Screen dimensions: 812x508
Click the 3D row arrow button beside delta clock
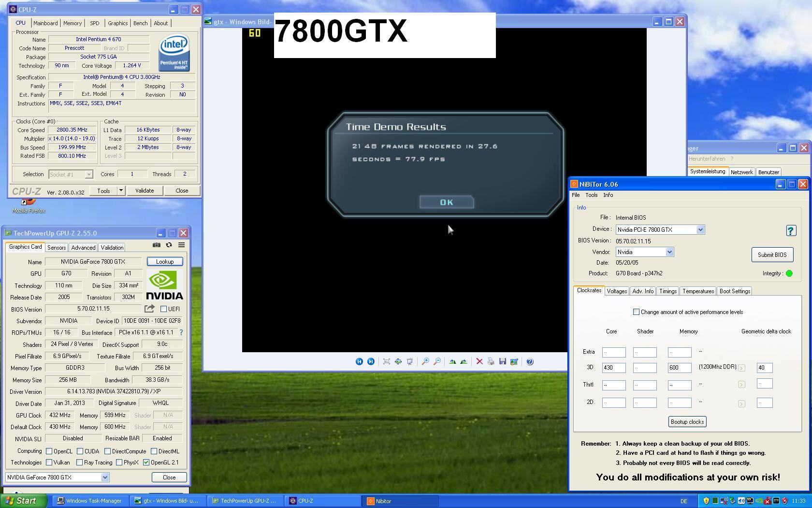(x=741, y=368)
